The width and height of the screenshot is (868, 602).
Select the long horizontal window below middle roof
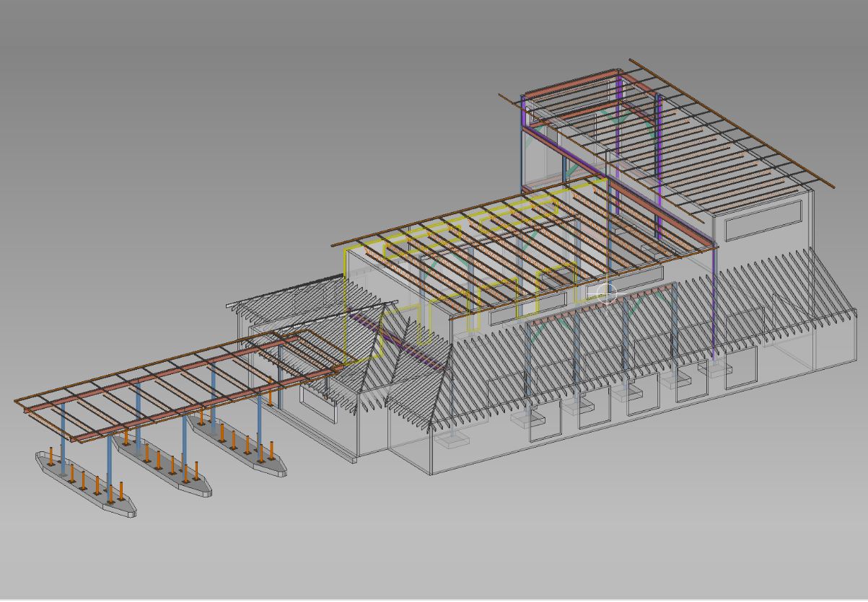[527, 309]
